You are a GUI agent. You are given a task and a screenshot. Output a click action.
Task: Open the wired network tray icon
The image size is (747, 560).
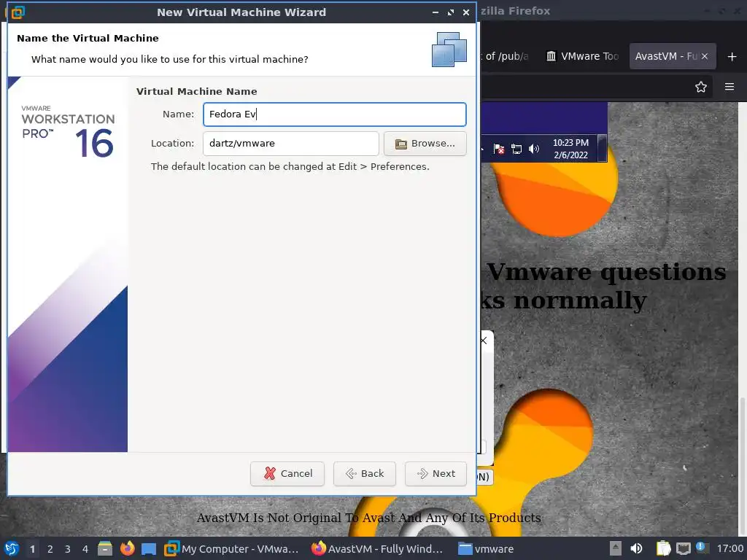click(x=683, y=549)
